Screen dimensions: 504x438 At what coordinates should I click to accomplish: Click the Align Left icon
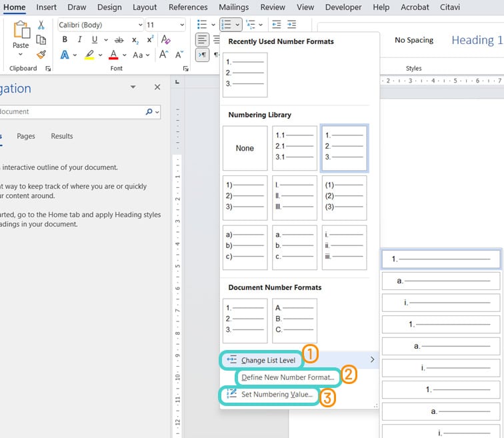coord(202,40)
